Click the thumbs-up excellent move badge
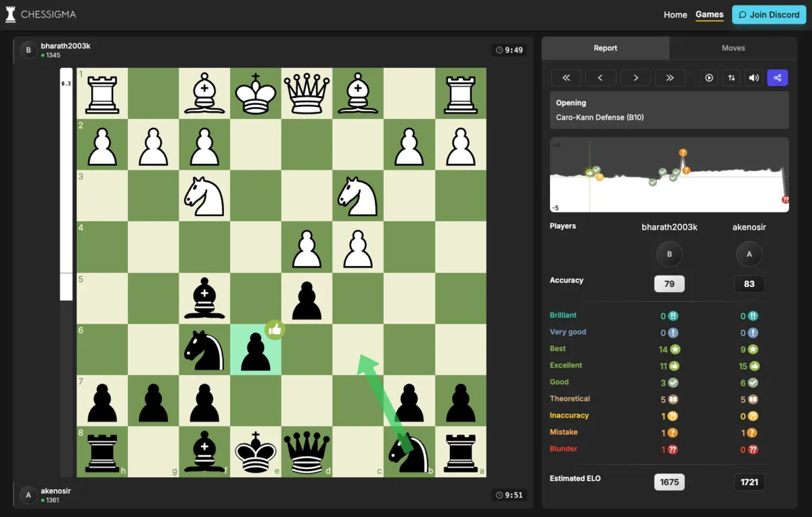 [x=275, y=330]
